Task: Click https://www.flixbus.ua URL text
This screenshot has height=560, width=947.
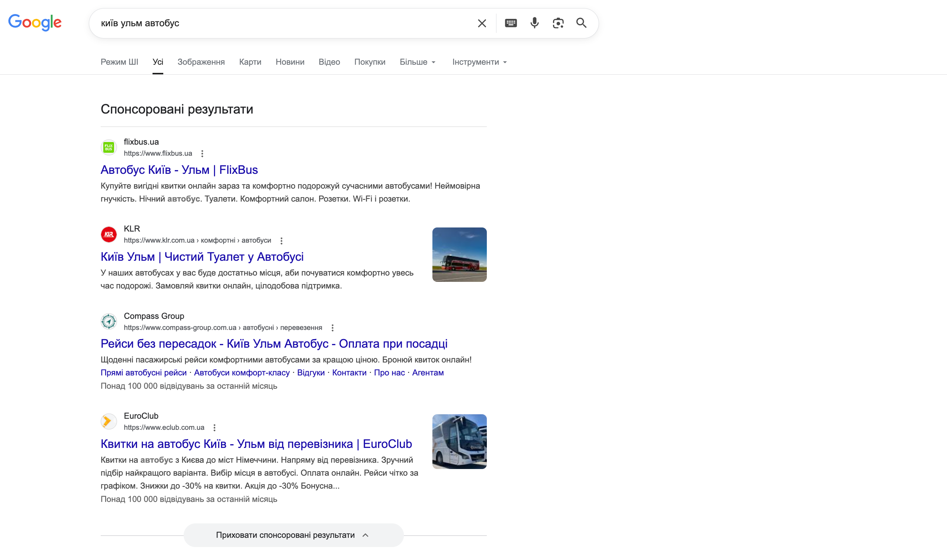Action: coord(158,154)
